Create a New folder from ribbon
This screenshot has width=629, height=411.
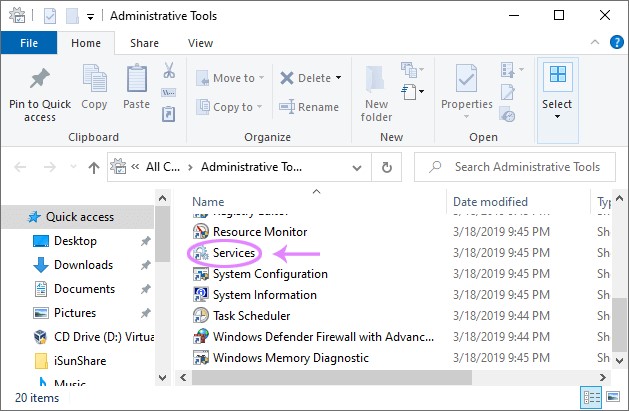point(377,88)
